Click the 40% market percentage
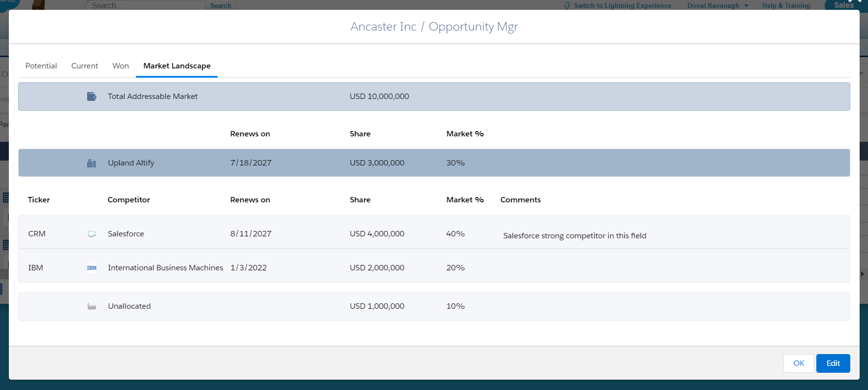Image resolution: width=868 pixels, height=390 pixels. [455, 234]
